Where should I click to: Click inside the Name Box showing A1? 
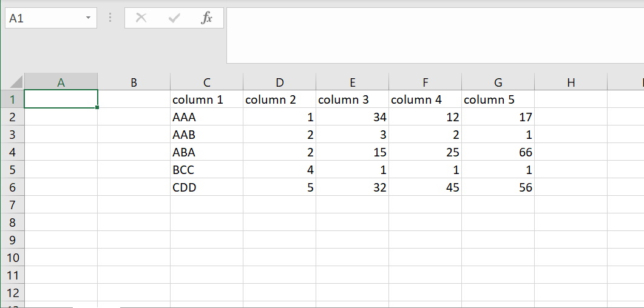click(42, 18)
